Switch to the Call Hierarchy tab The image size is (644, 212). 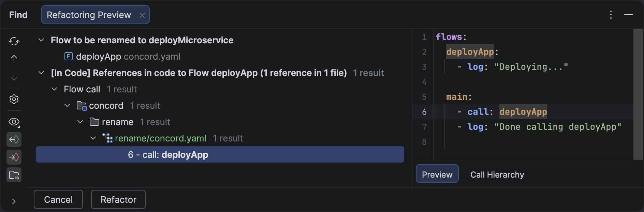(497, 175)
